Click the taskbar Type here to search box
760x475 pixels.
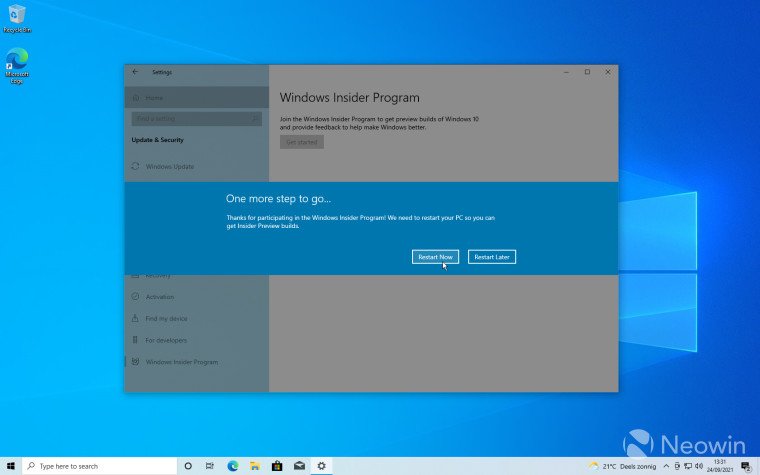[x=99, y=466]
